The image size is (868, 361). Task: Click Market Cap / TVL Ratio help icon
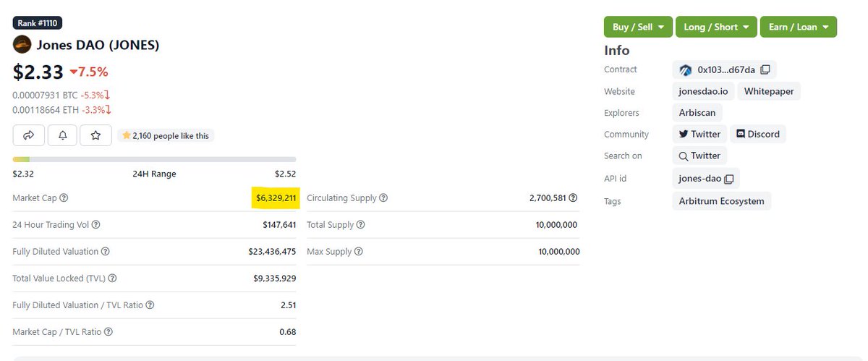(x=108, y=332)
